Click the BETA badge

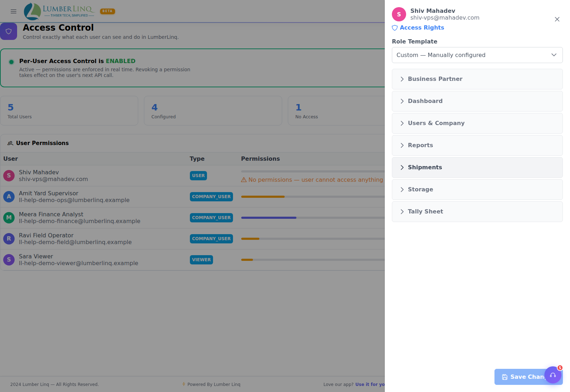click(108, 11)
